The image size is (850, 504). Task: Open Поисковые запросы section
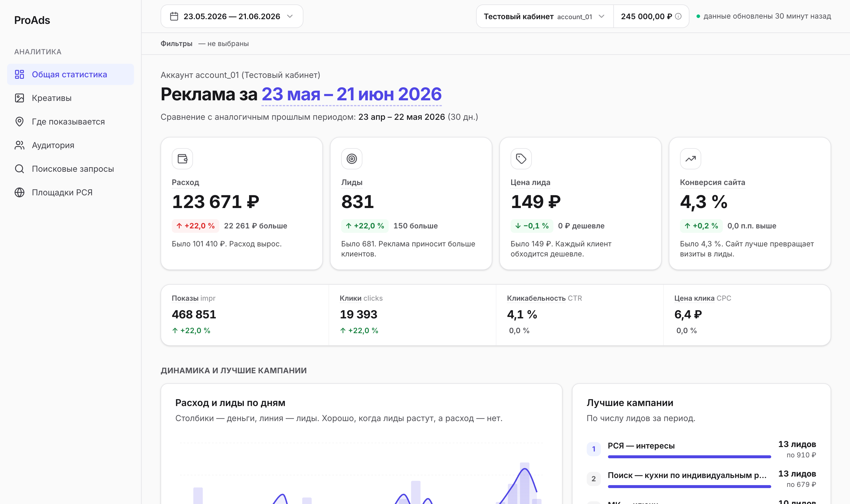[x=70, y=169]
